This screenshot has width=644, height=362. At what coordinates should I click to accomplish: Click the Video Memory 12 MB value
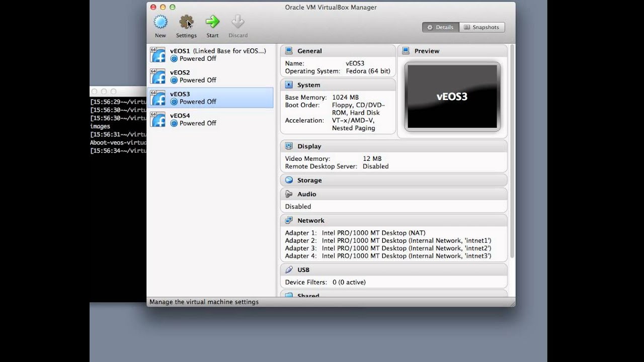(372, 159)
